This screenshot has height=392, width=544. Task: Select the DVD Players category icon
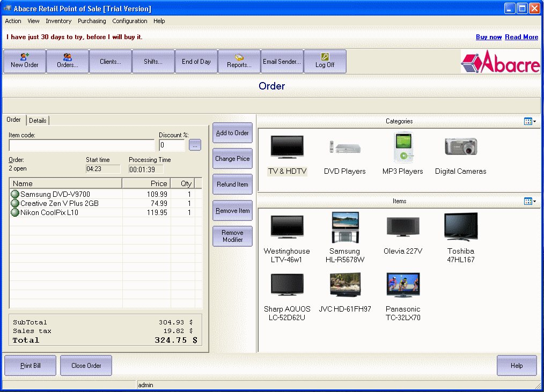(345, 147)
